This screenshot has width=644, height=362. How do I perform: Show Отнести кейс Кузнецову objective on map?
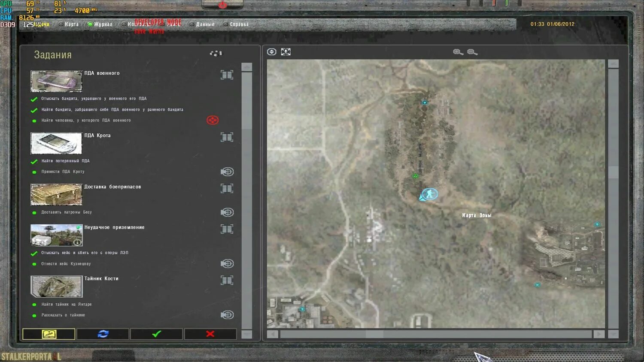[227, 263]
